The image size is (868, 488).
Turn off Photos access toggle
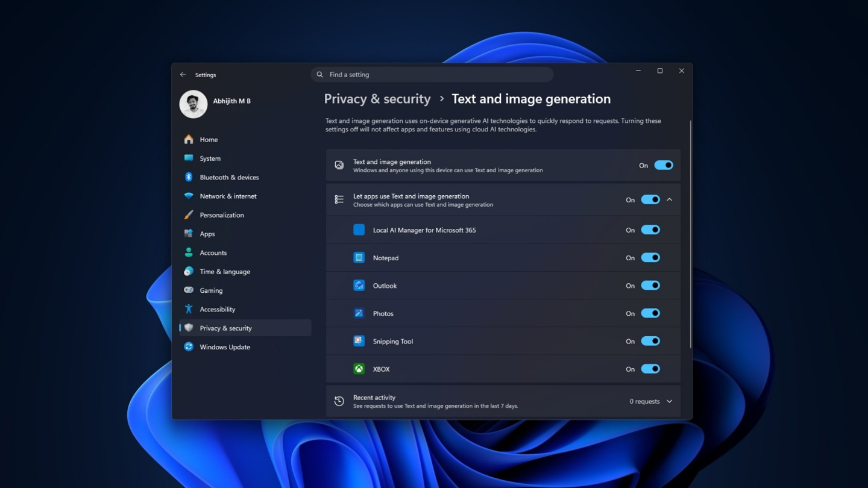650,313
